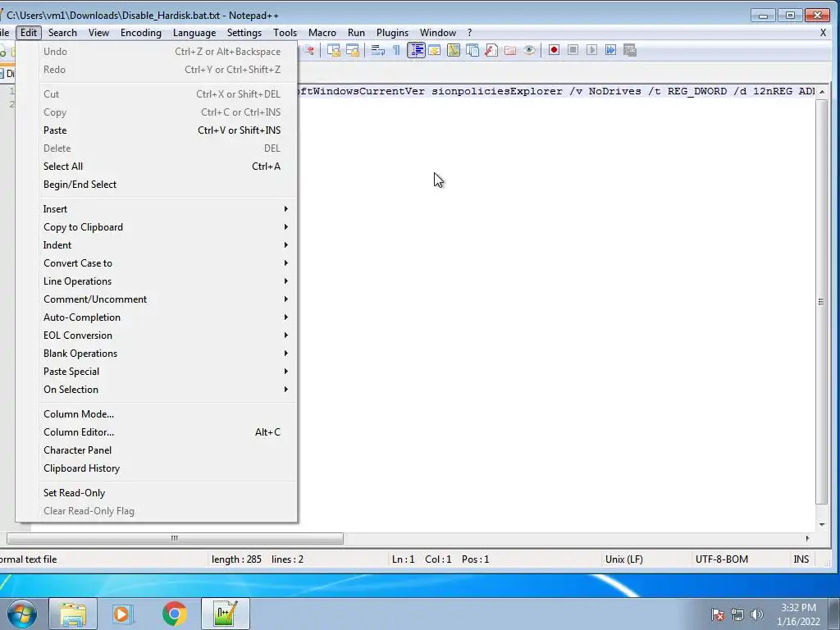Screen dimensions: 840x630
Task: Click the Synchronize Horizontal Scrolling icon
Action: tap(353, 50)
